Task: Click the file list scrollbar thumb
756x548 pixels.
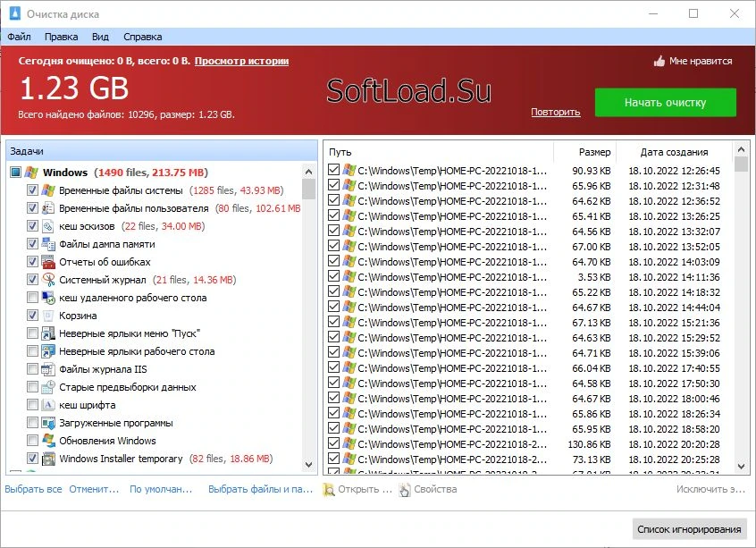Action: pos(742,164)
